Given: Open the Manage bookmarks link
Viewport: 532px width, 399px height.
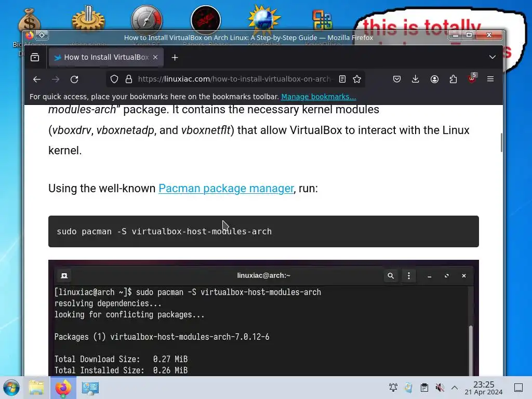Looking at the screenshot, I should (318, 97).
